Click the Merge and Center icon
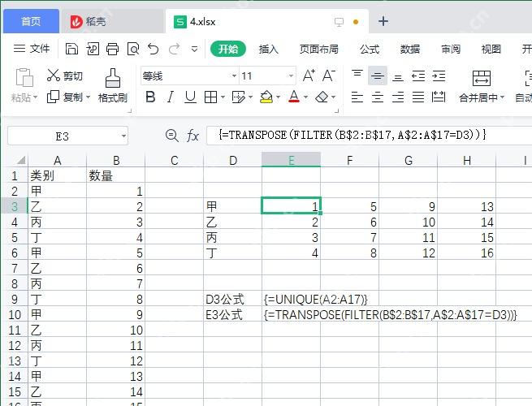The image size is (532, 406). click(481, 78)
